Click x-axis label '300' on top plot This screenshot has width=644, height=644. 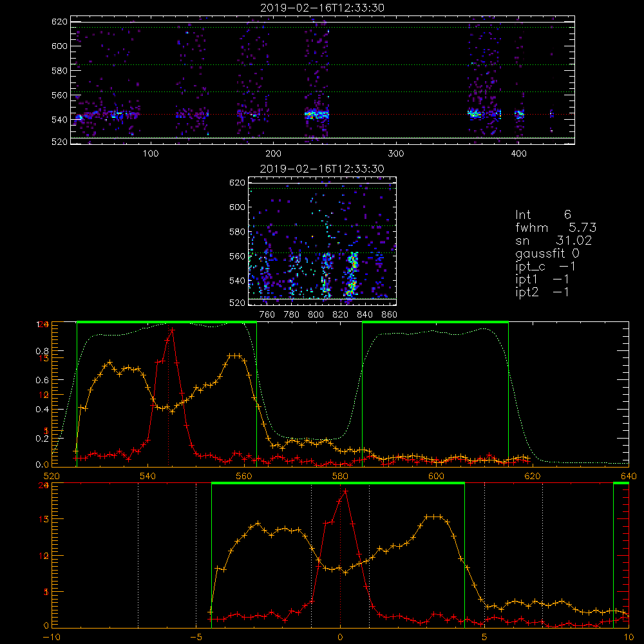tap(396, 154)
